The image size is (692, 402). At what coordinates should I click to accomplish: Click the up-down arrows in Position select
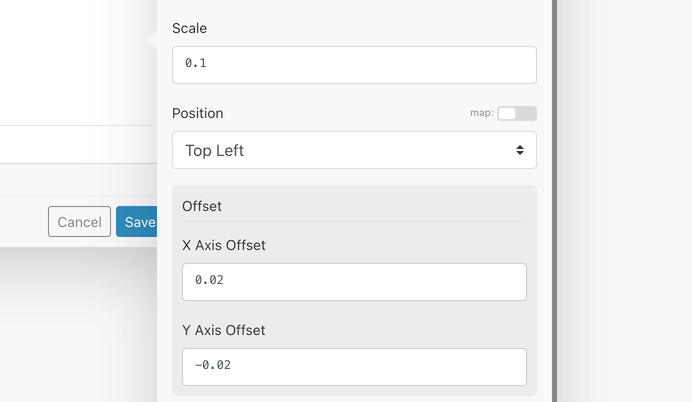tap(520, 150)
